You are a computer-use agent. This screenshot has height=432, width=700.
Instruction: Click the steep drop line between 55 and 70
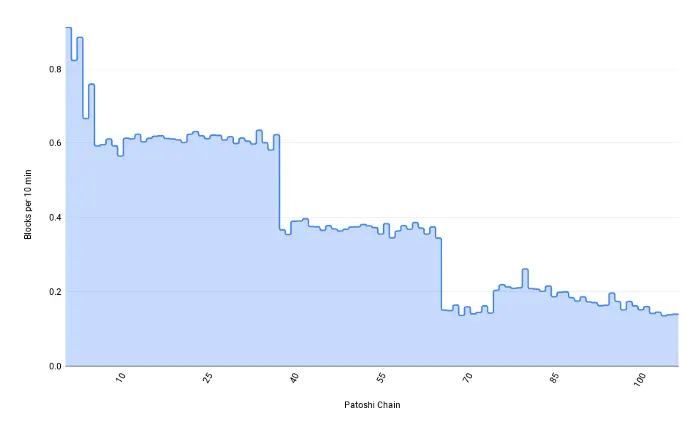(441, 275)
